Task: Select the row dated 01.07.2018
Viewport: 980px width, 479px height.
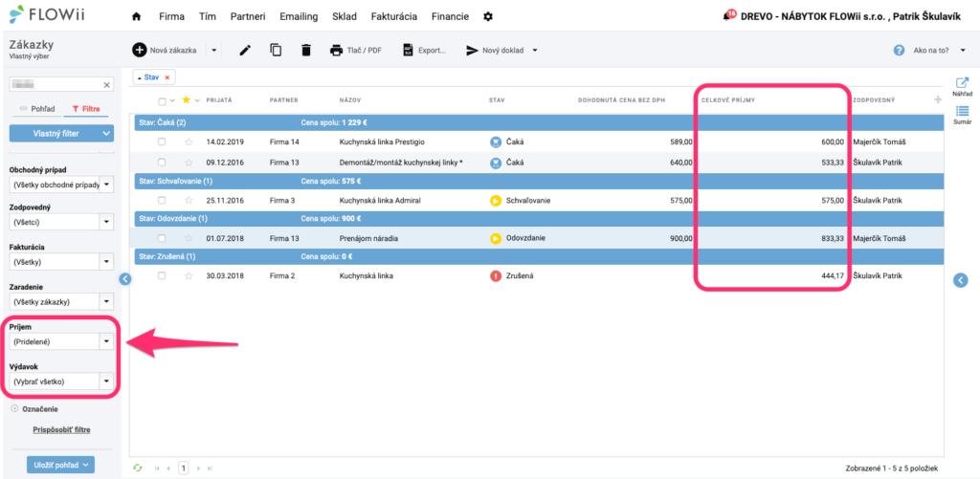Action: coord(162,238)
